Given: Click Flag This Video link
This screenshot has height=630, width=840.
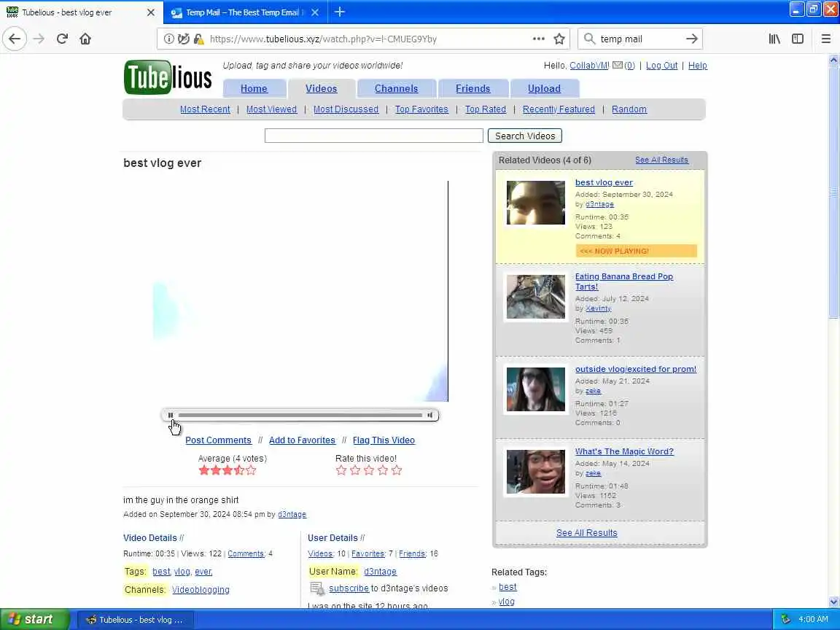Looking at the screenshot, I should [x=384, y=440].
